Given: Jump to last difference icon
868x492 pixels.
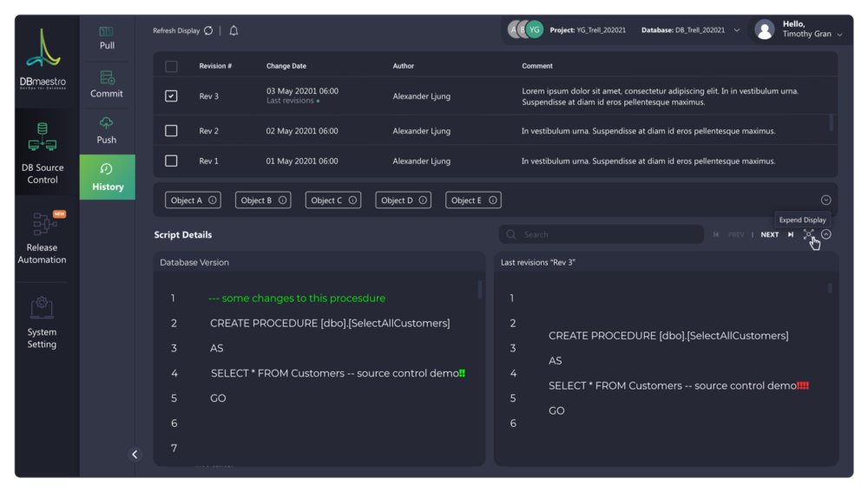Looking at the screenshot, I should (x=791, y=234).
